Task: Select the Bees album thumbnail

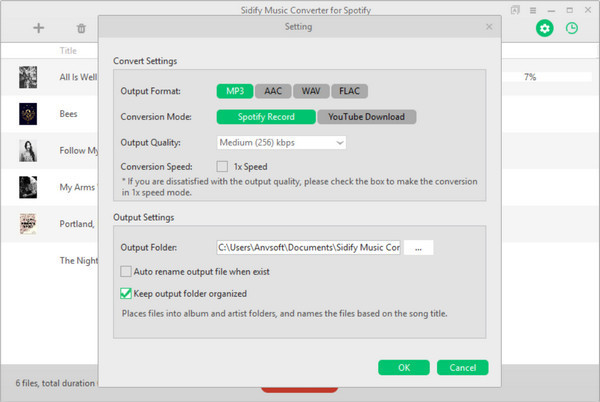Action: [28, 114]
